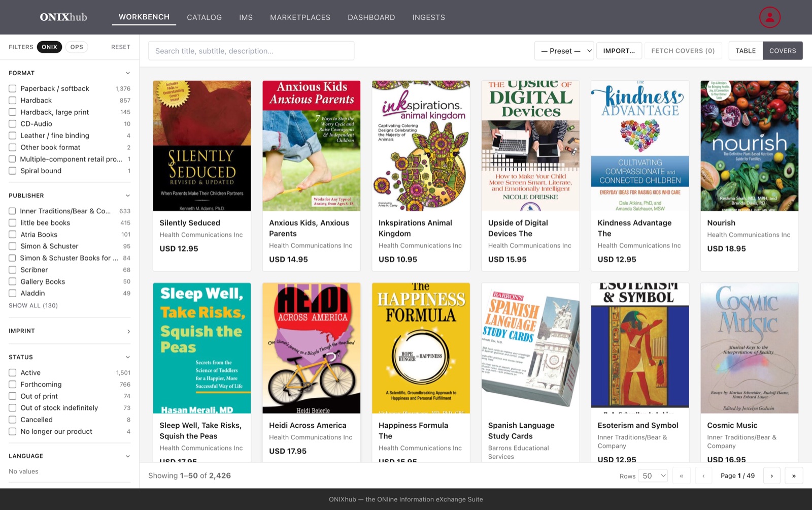Go to previous page arrow
The height and width of the screenshot is (510, 812).
(x=703, y=476)
